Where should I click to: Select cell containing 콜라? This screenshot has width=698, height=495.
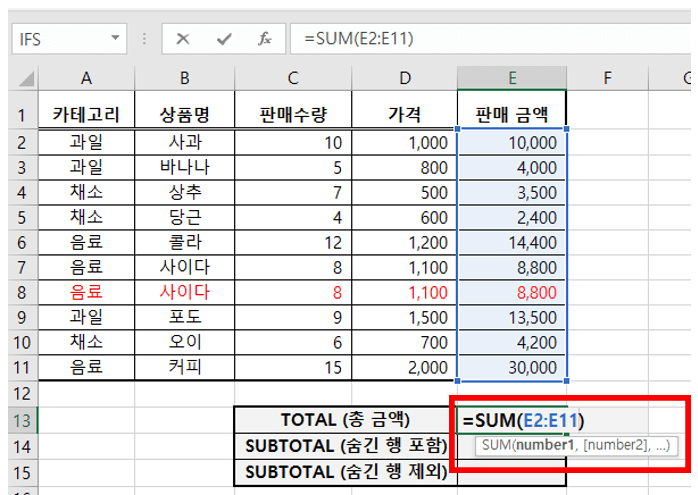(184, 243)
